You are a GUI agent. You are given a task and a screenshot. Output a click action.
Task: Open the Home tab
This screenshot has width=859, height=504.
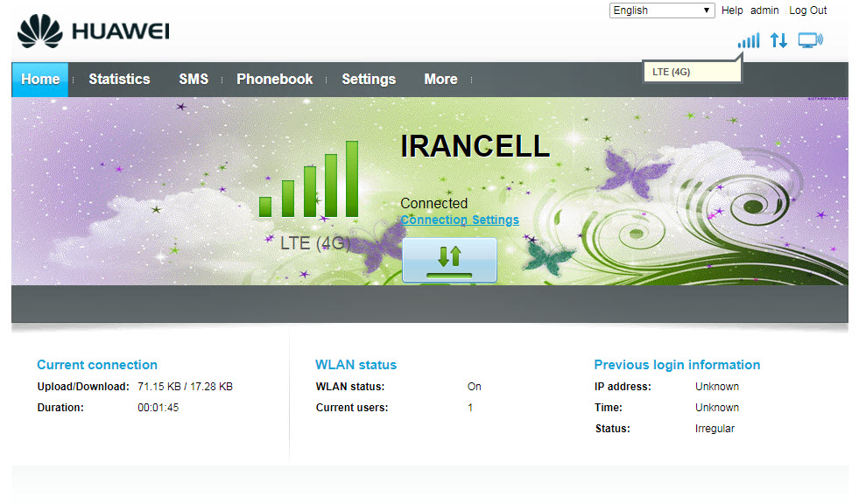click(x=40, y=80)
